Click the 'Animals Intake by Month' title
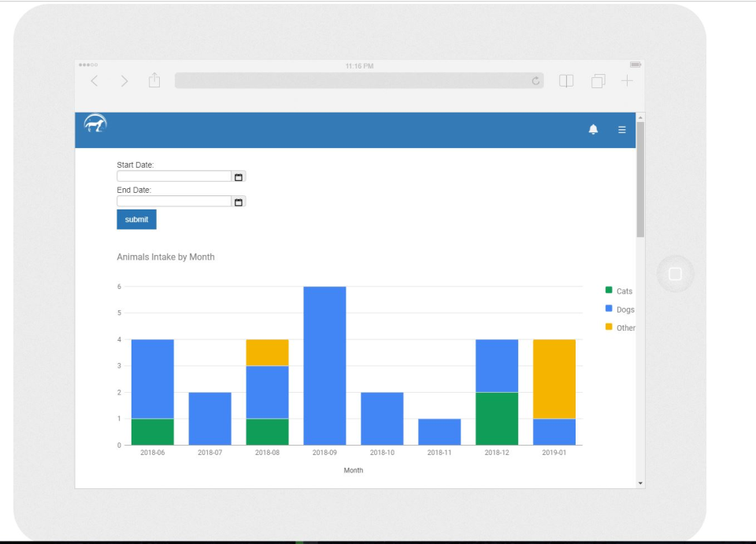Viewport: 756px width, 544px height. click(x=165, y=257)
